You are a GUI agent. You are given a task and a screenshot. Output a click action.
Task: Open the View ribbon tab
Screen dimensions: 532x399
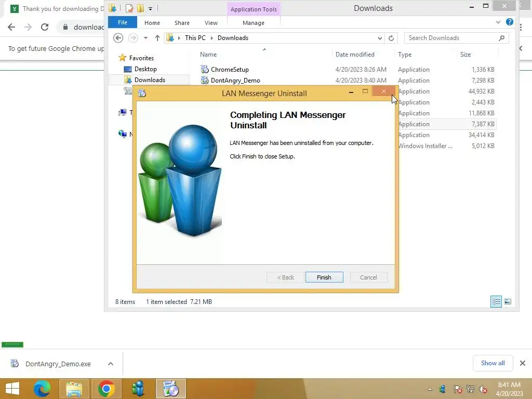tap(211, 23)
